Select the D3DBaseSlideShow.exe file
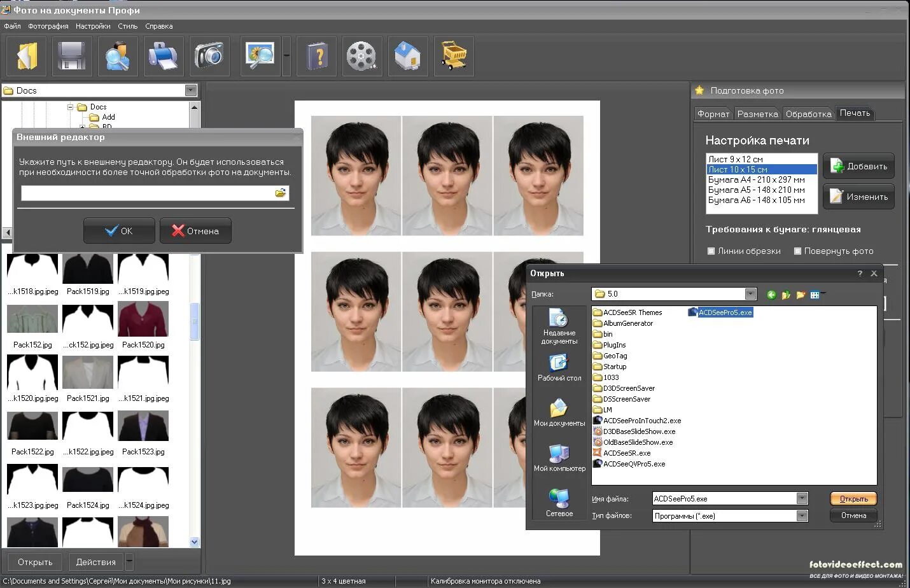Screen dimensions: 910x588 (x=634, y=431)
